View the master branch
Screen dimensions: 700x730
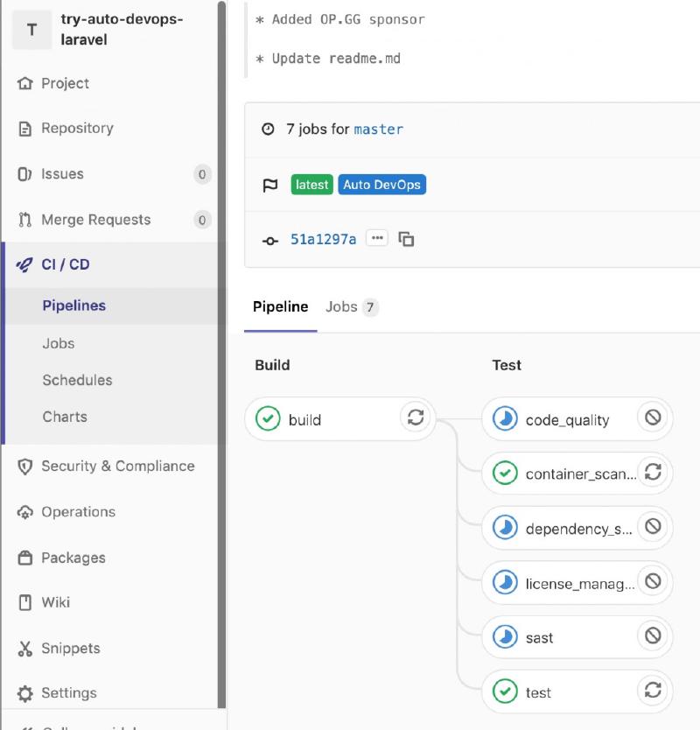tap(379, 129)
